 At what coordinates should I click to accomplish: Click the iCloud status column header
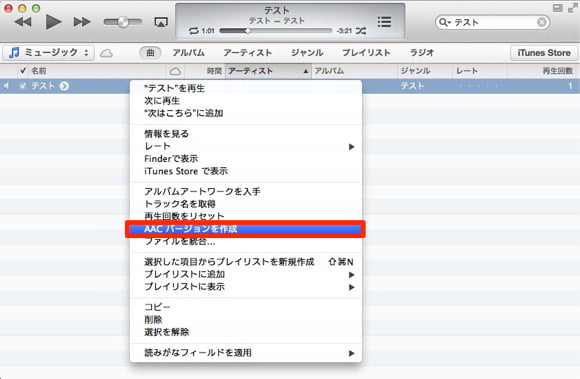[x=175, y=71]
